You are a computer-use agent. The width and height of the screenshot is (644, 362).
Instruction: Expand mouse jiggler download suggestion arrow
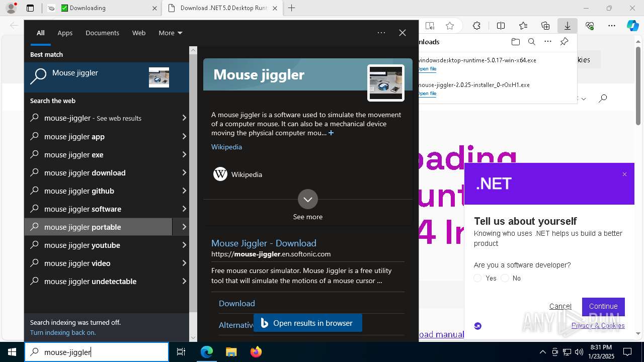click(184, 172)
